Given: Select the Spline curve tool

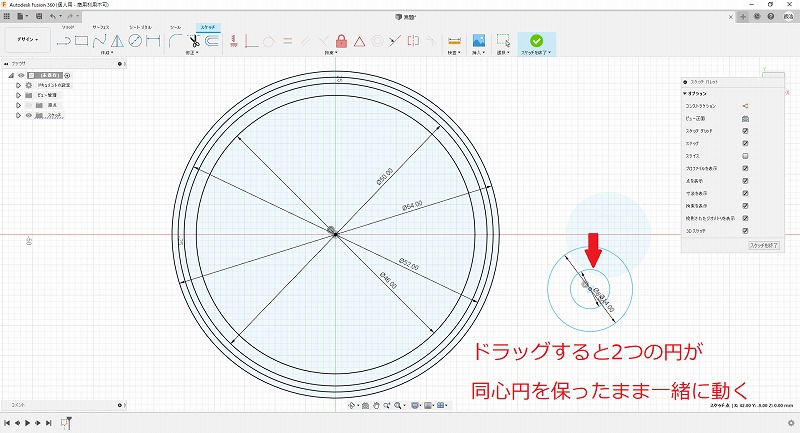Looking at the screenshot, I should [x=99, y=41].
